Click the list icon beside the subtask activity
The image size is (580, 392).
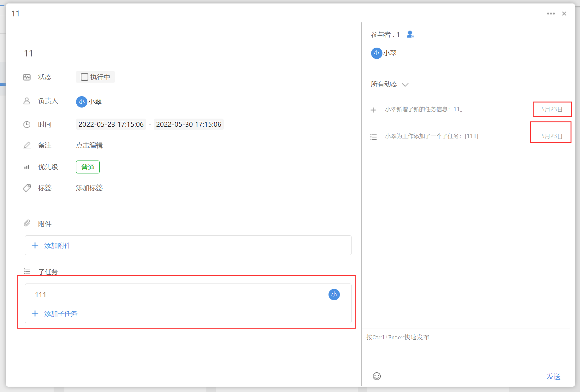pyautogui.click(x=374, y=137)
